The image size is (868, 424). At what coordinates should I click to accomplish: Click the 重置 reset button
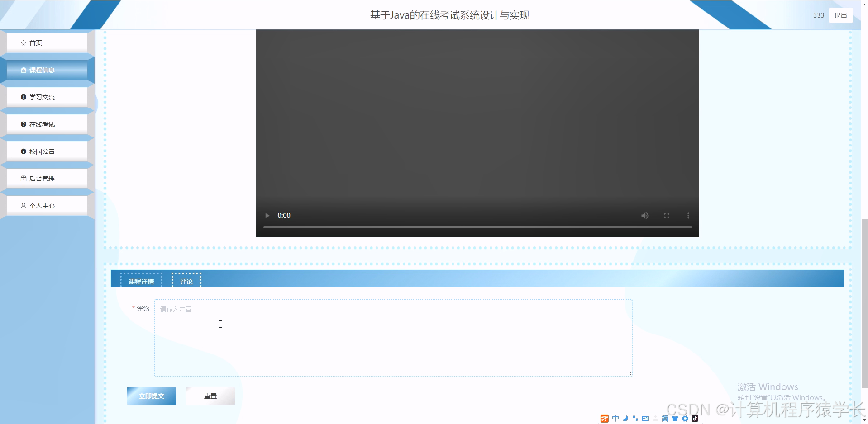point(210,396)
